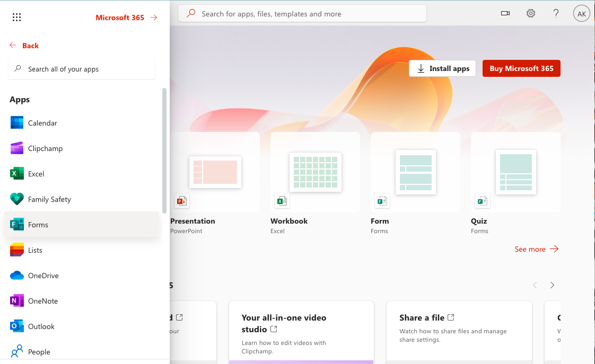This screenshot has height=364, width=595.
Task: Click the Lists label in apps list
Action: coord(35,250)
